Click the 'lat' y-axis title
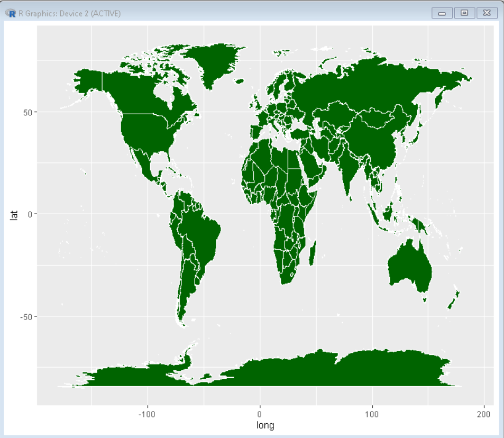 click(14, 215)
